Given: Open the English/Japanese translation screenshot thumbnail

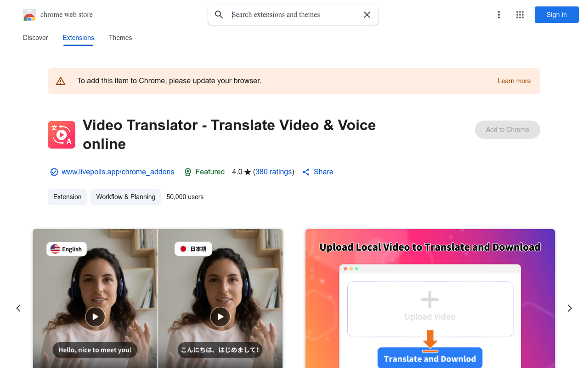Looking at the screenshot, I should click(x=158, y=299).
